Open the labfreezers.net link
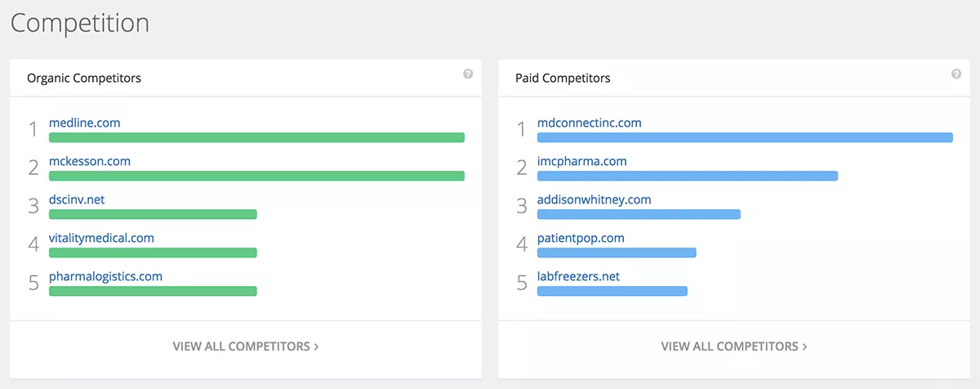The image size is (980, 389). (x=578, y=276)
